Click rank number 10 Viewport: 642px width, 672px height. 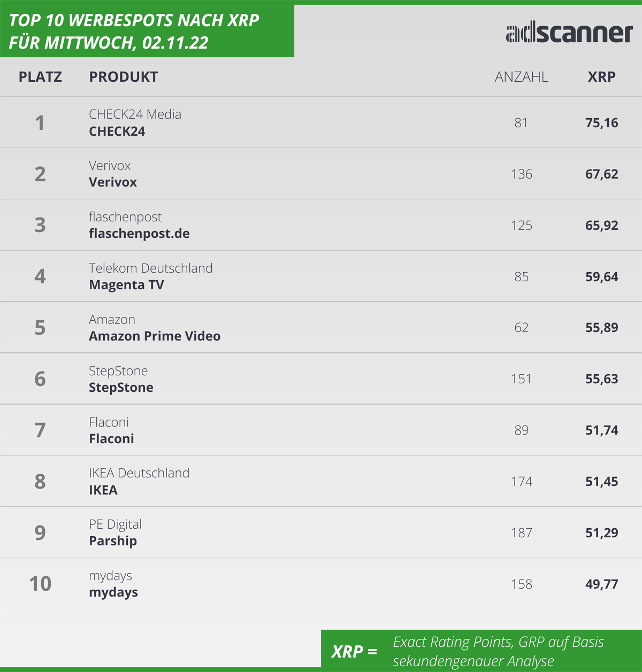40,584
